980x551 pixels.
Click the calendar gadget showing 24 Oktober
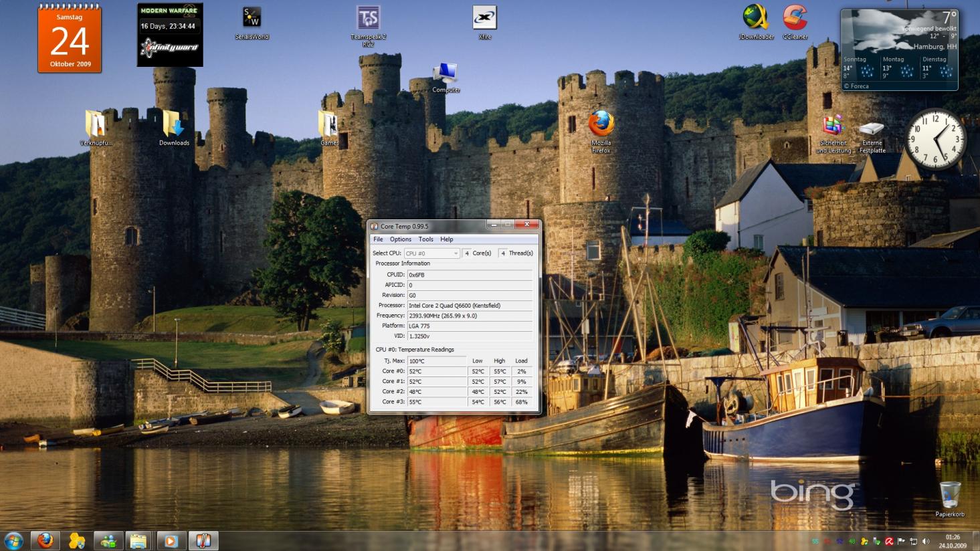[x=70, y=38]
